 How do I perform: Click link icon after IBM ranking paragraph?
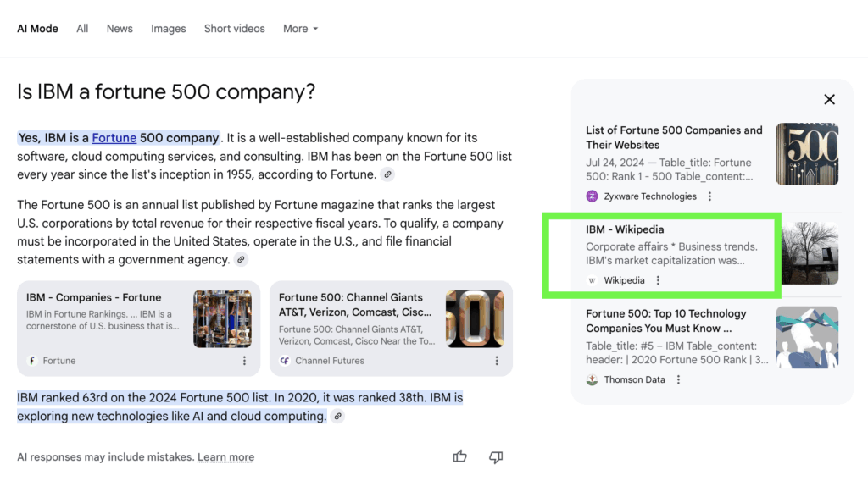coord(337,416)
